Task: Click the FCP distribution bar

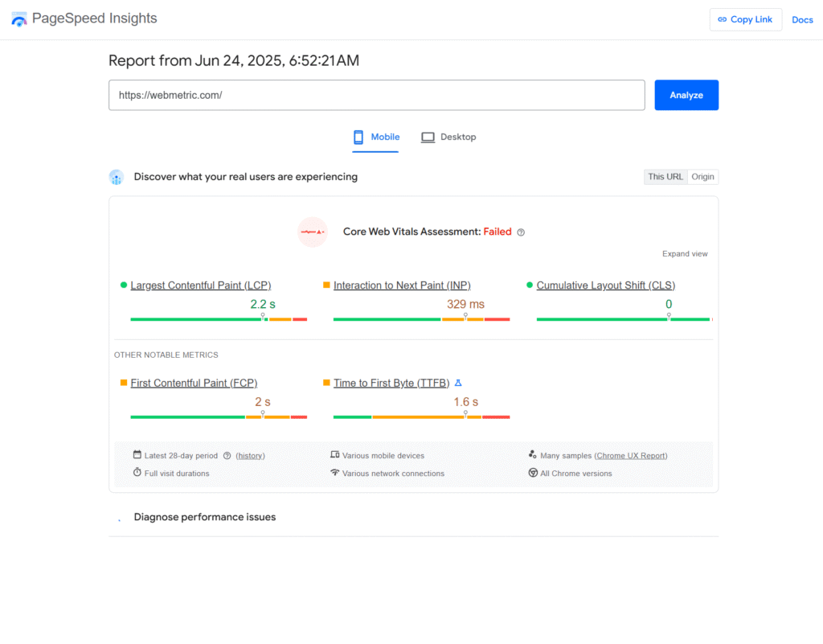Action: tap(219, 416)
